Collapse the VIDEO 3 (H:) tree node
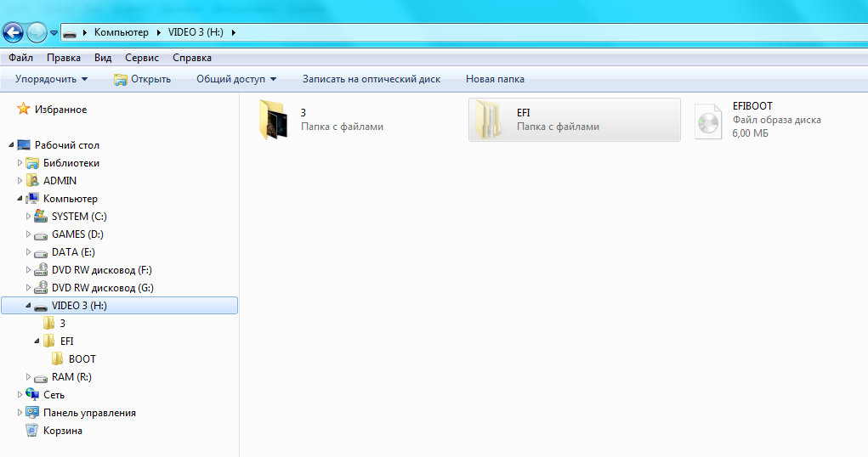 (28, 305)
